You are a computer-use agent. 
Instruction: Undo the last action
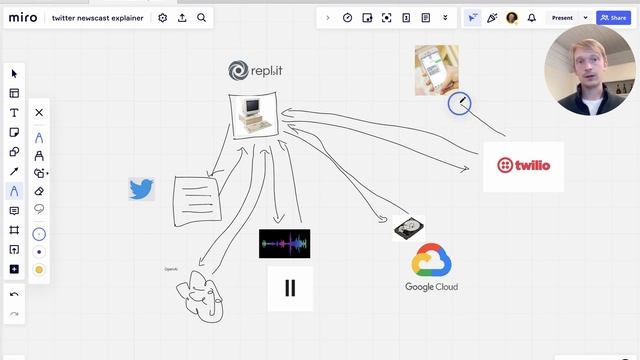pos(14,294)
